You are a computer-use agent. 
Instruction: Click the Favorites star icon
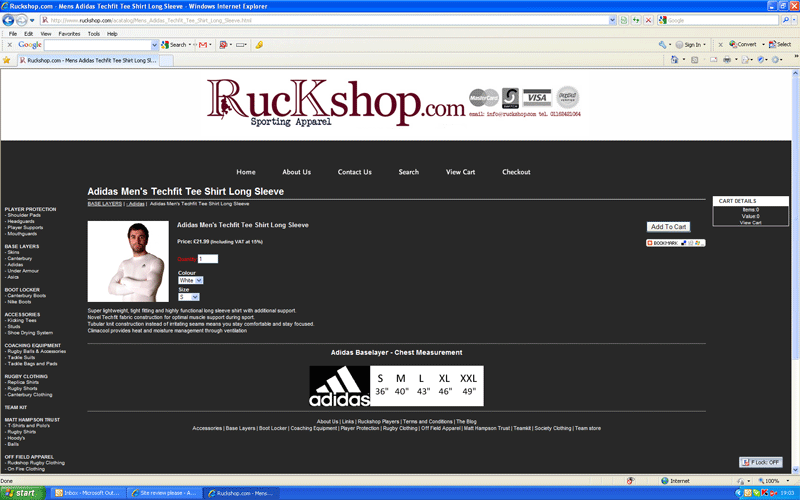tap(7, 60)
